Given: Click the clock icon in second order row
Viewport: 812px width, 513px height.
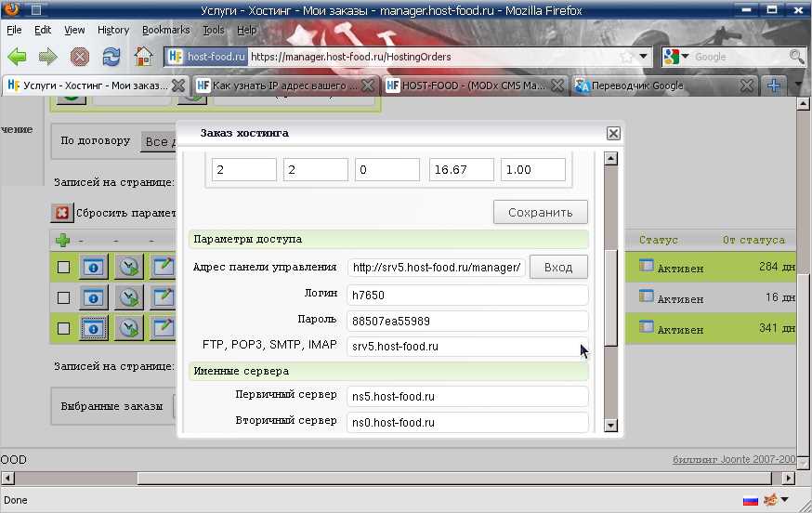Looking at the screenshot, I should [x=128, y=298].
